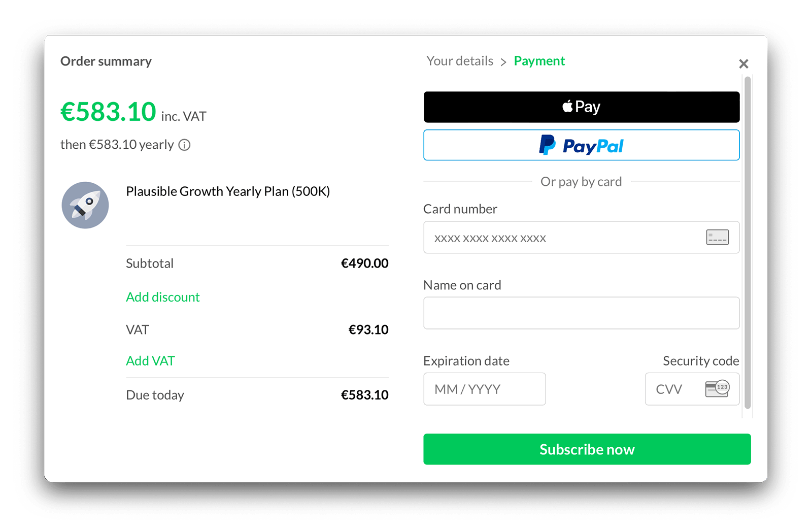Click the Plausible Growth Yearly Plan name
Image resolution: width=812 pixels, height=529 pixels.
point(227,191)
